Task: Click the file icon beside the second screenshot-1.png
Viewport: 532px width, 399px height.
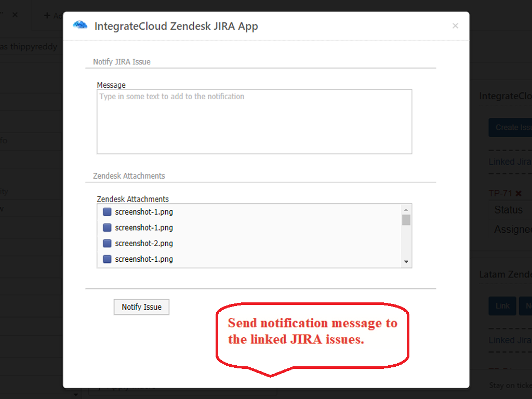Action: tap(107, 227)
